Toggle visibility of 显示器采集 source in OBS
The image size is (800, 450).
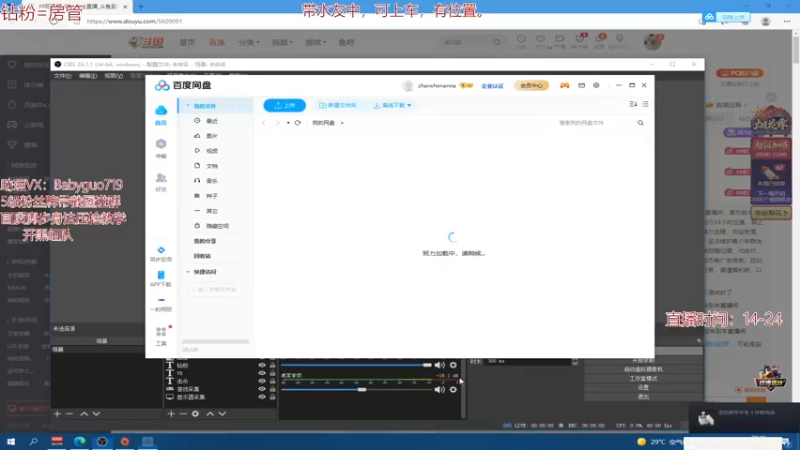[262, 396]
